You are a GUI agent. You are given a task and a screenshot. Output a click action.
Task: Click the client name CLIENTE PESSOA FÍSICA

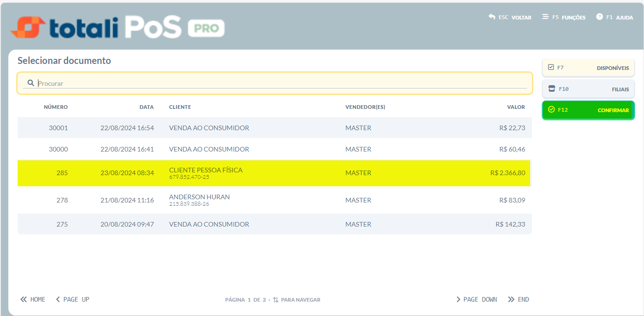206,170
